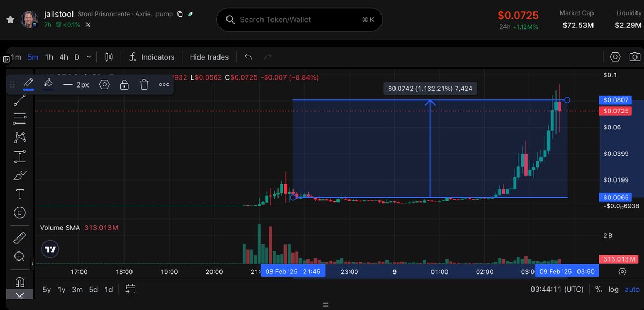Viewport: 644px width, 310px height.
Task: Take a chart snapshot with the camera
Action: 635,57
